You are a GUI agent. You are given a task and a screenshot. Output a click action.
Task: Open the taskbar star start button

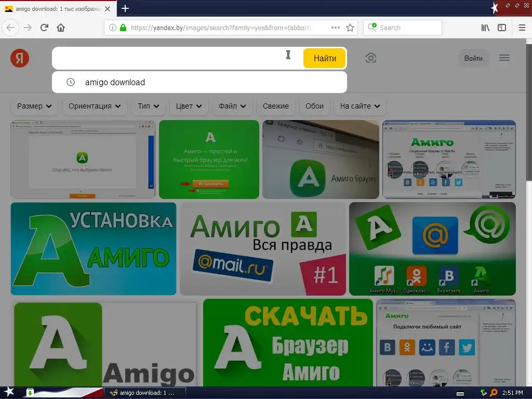tap(9, 393)
